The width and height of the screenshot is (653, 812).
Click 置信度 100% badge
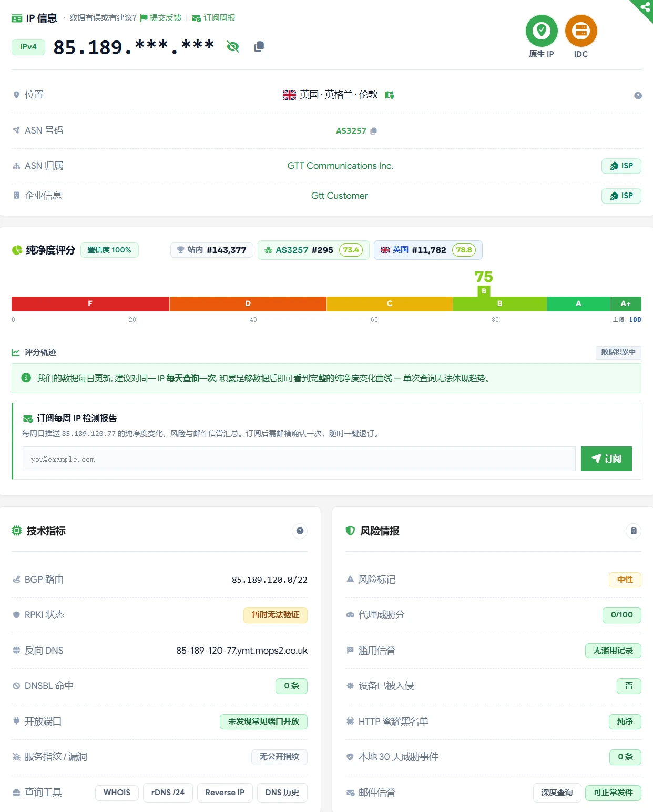(x=109, y=250)
